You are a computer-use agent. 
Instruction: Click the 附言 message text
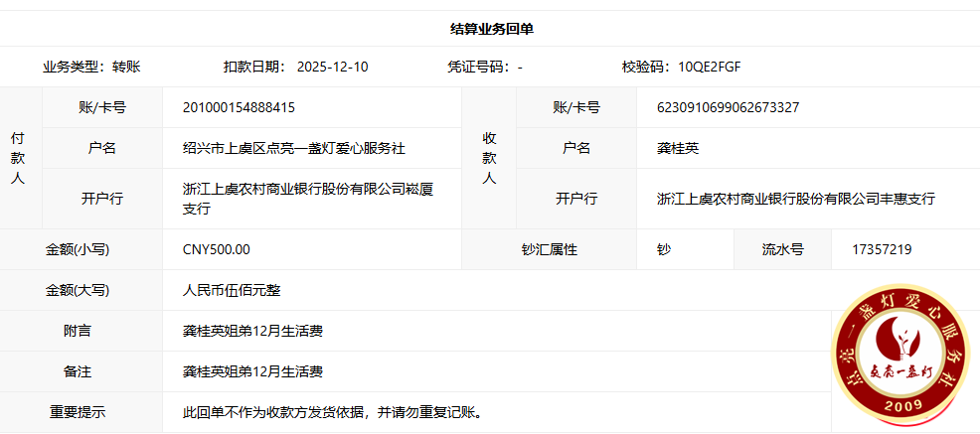[252, 331]
